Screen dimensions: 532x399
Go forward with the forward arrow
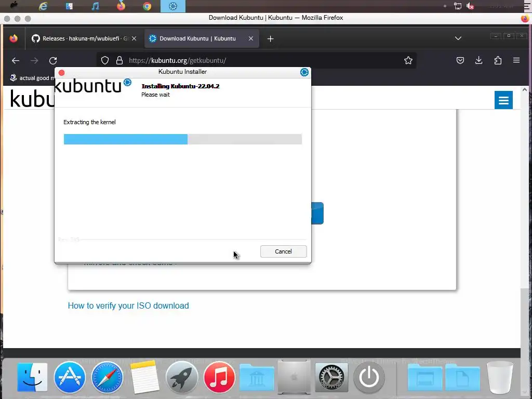(34, 60)
